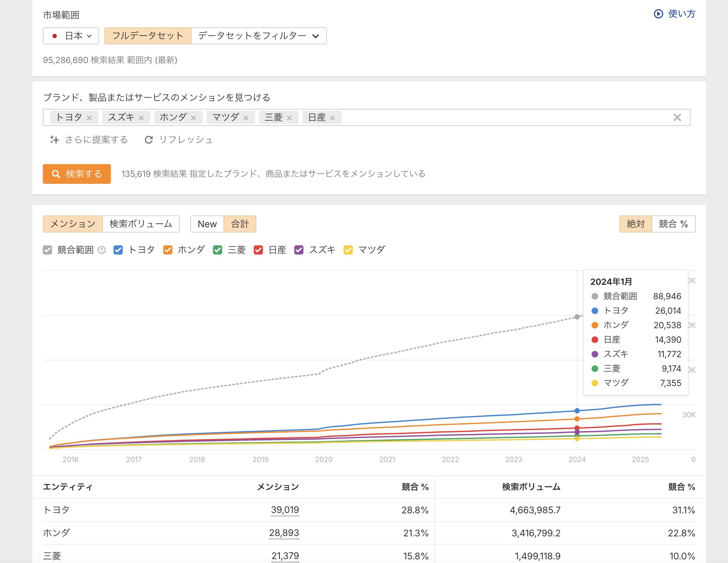Viewport: 728px width, 563px height.
Task: Clear all brand tags with the large X
Action: click(677, 118)
